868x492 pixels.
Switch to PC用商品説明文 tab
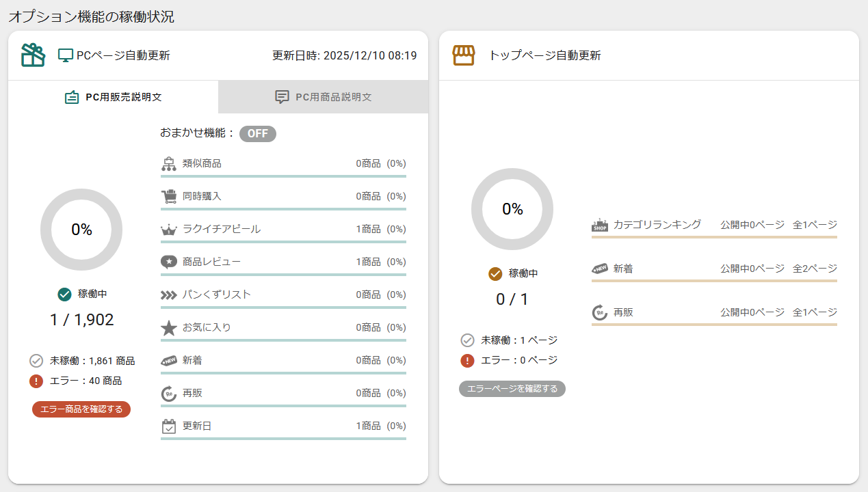324,97
